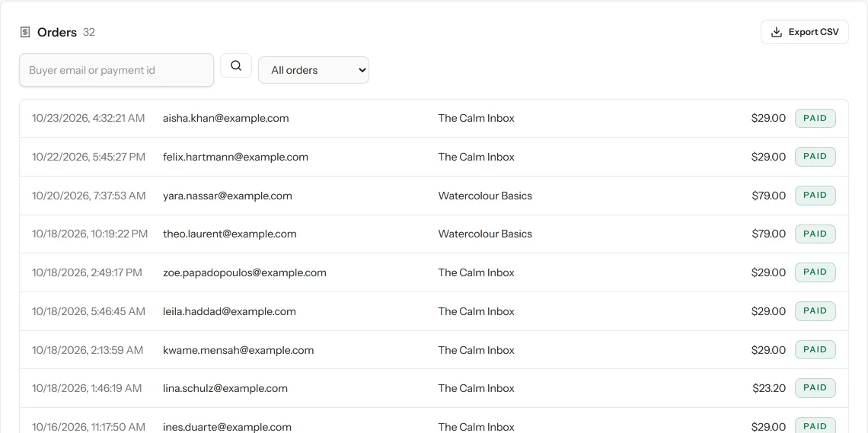Click $79.00 amount in theo.laurent row

coord(769,234)
